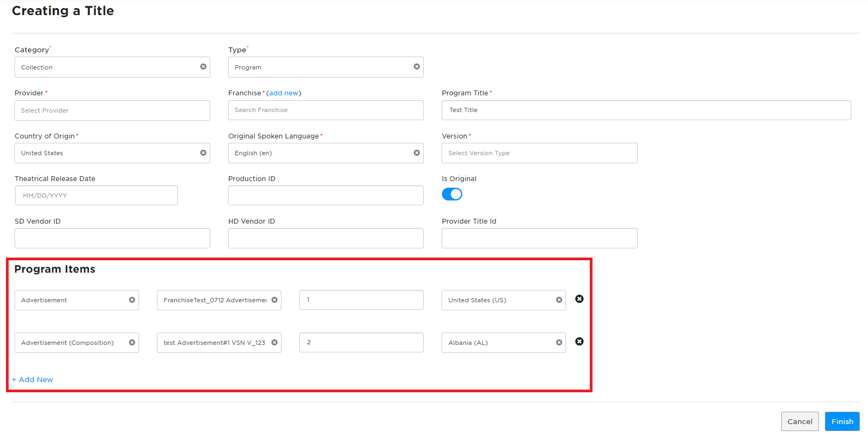Screen dimensions: 868x437
Task: Focus the Production ID field
Action: pos(326,196)
